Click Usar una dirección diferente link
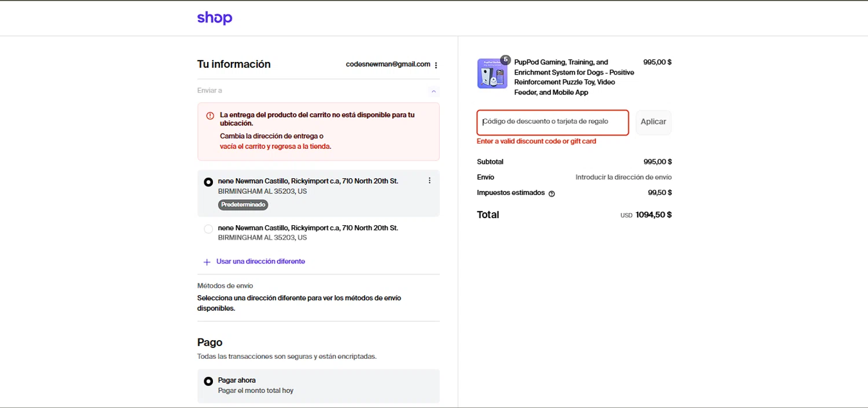Image resolution: width=868 pixels, height=408 pixels. pos(260,262)
